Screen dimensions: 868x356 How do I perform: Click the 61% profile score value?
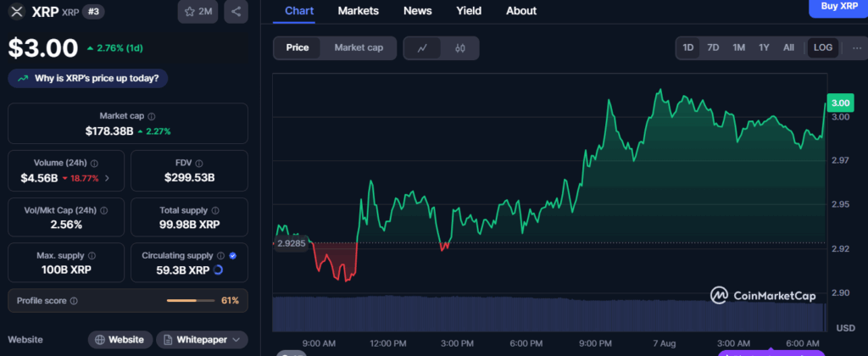click(x=230, y=301)
